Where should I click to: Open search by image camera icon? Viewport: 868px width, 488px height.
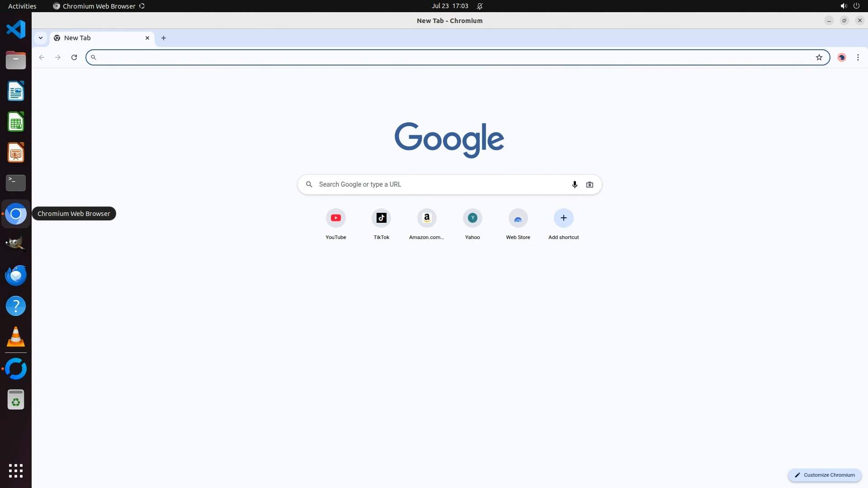tap(590, 184)
